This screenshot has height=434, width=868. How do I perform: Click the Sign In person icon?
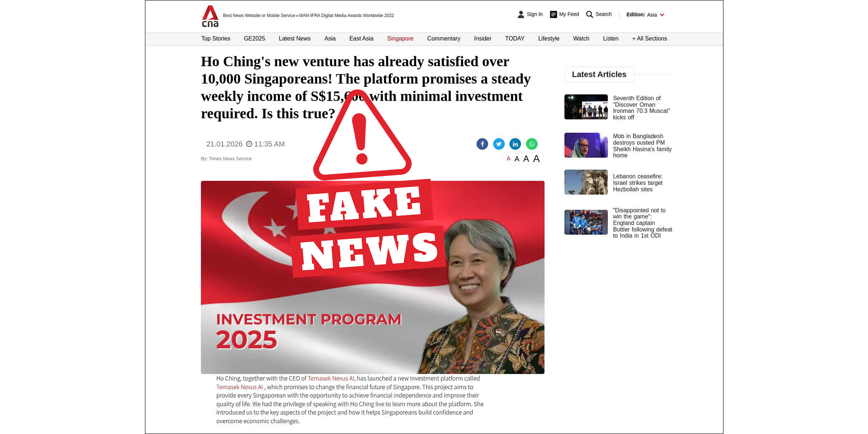coord(521,15)
